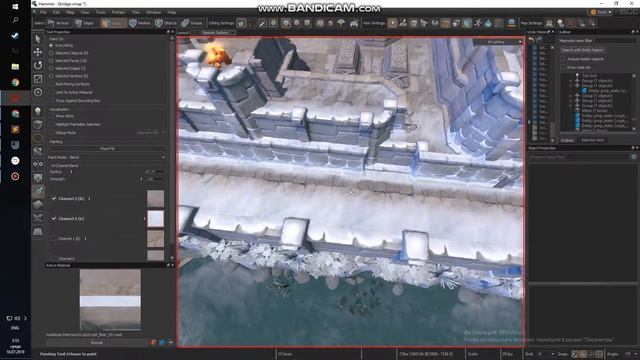This screenshot has height=360, width=640.
Task: Select the Entity lightbulb tool
Action: pyautogui.click(x=38, y=111)
